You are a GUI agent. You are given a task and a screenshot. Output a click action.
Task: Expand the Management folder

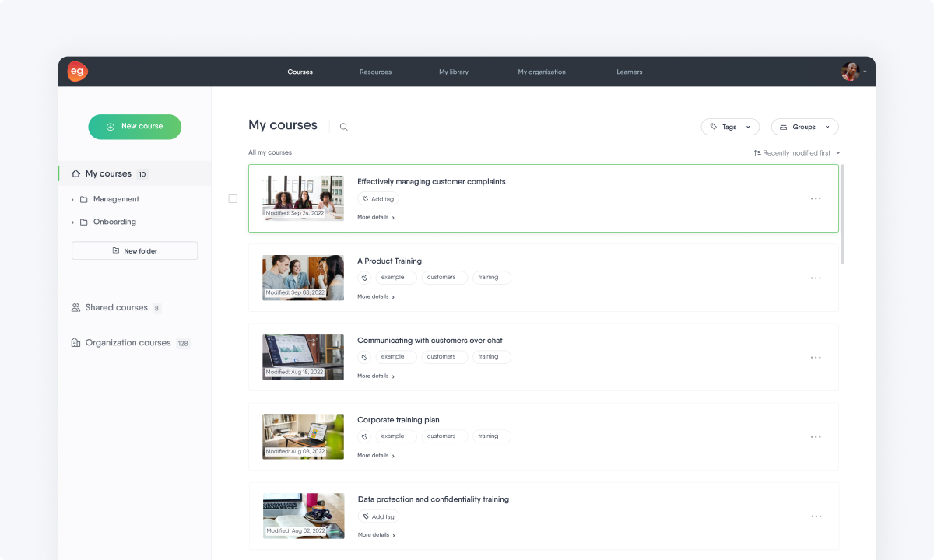74,199
